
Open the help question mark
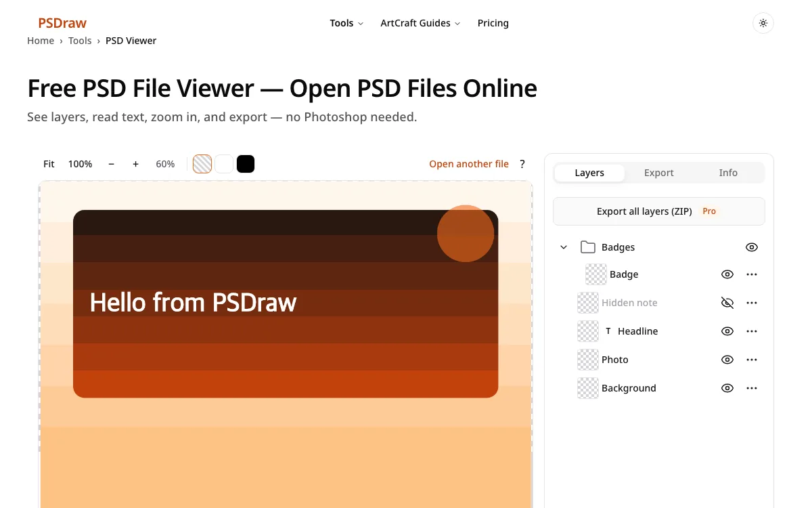click(522, 164)
